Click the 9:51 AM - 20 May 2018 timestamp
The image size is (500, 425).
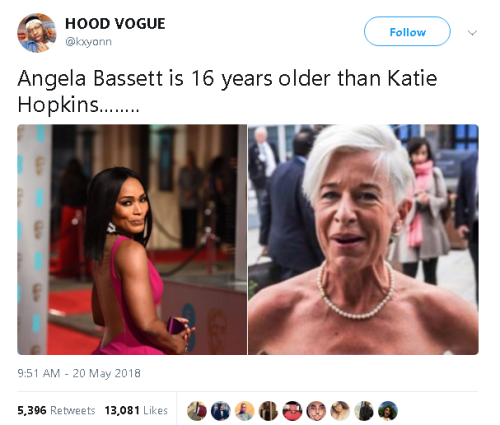coord(79,373)
